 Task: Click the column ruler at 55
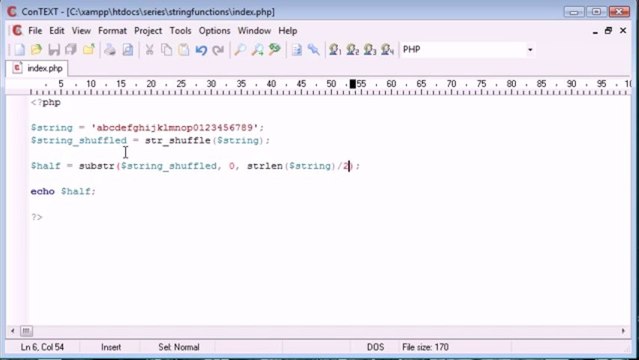coord(361,84)
